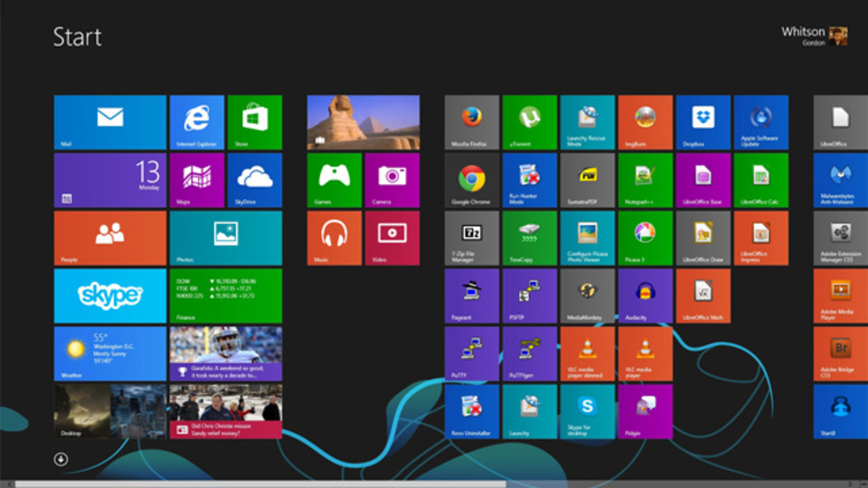Open the Weather tile for Washington D.C.
Screen dimensions: 868x488
110,353
